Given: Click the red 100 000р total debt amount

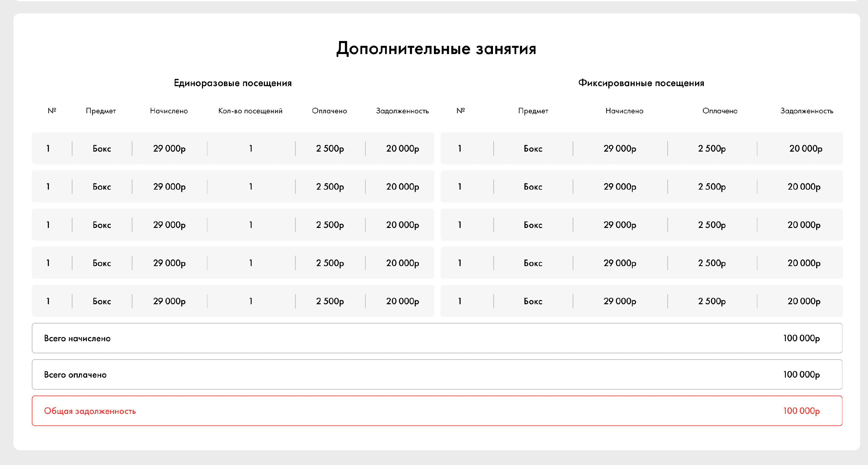Looking at the screenshot, I should coord(801,411).
